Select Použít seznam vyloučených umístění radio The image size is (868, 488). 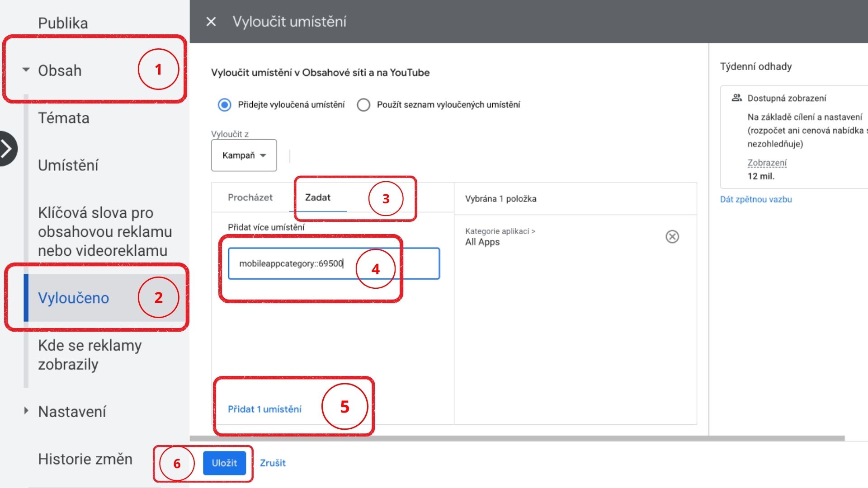click(x=363, y=105)
